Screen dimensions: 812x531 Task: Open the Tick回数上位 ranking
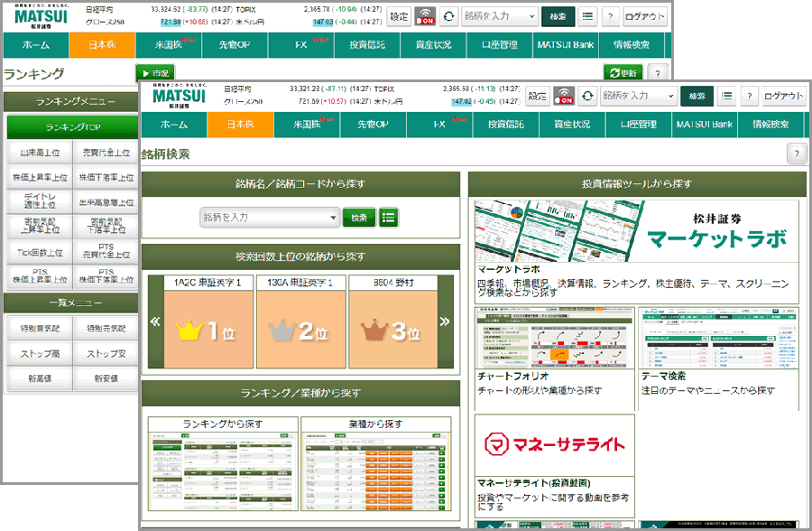click(40, 253)
